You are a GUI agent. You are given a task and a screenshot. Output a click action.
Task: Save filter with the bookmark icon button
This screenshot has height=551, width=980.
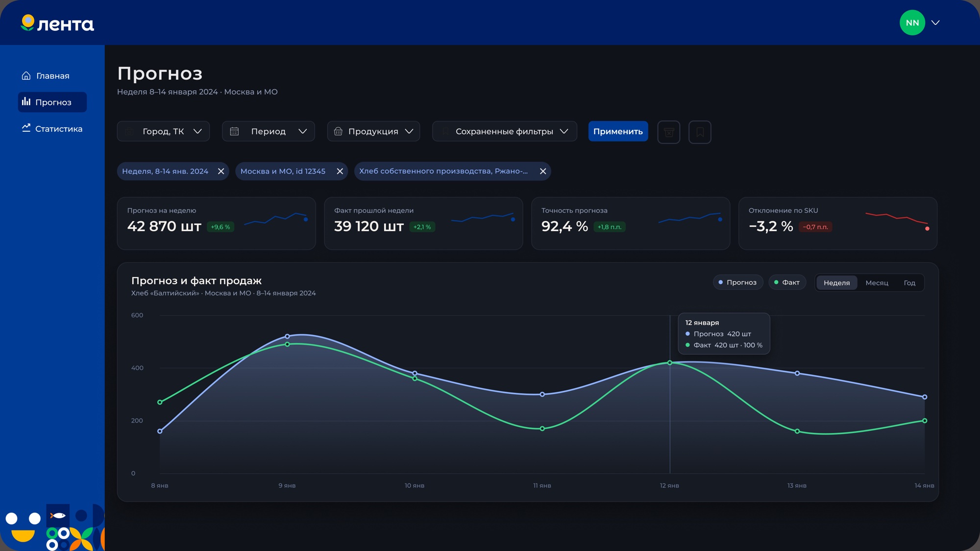click(x=700, y=132)
